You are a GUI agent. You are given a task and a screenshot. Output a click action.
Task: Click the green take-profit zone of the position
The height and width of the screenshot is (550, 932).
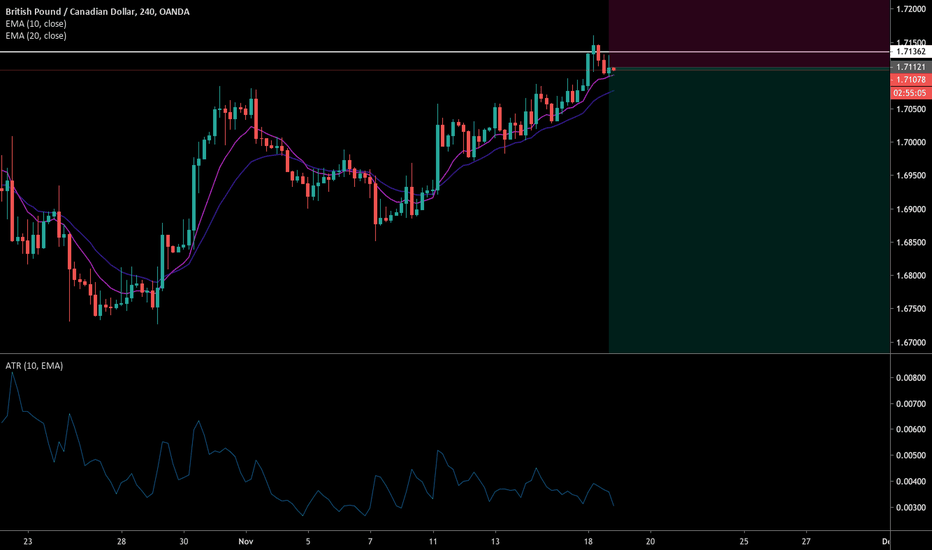(x=748, y=210)
